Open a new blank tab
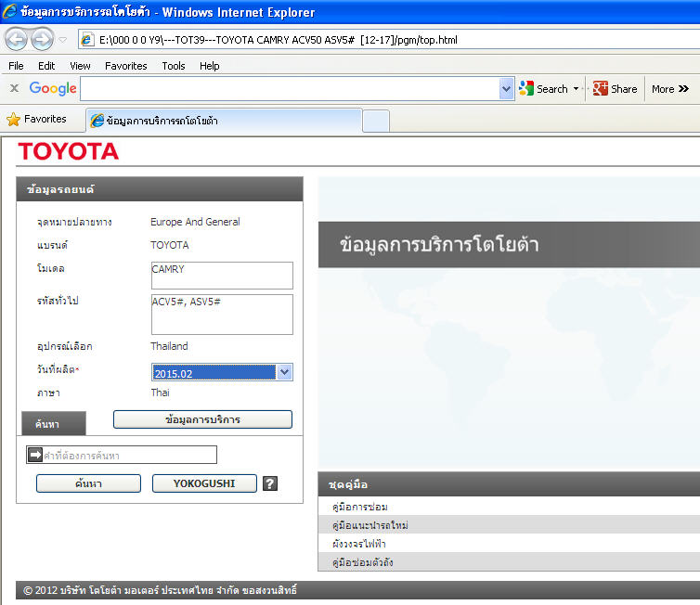 pyautogui.click(x=376, y=122)
